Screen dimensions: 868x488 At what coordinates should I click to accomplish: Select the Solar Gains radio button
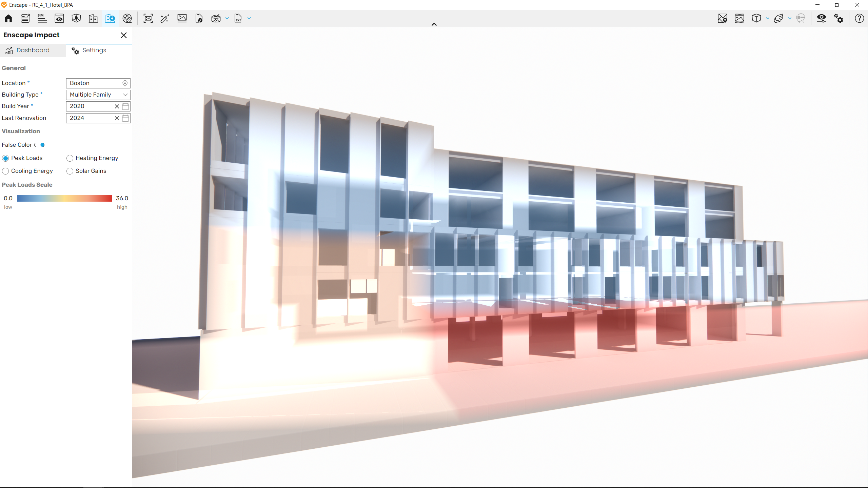pos(70,171)
